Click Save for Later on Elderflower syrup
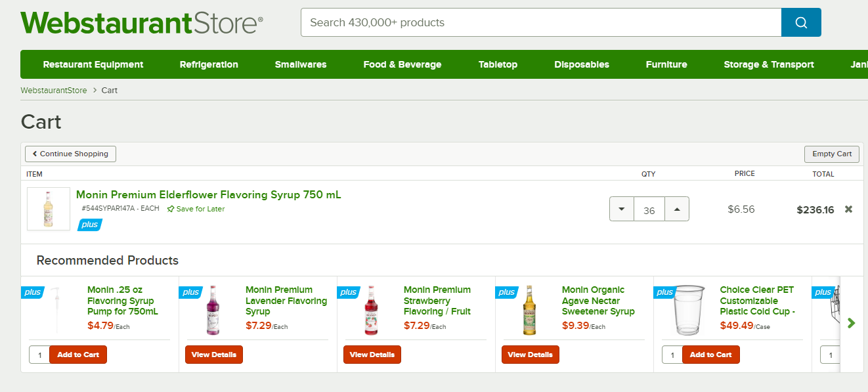The image size is (868, 392). pyautogui.click(x=196, y=209)
